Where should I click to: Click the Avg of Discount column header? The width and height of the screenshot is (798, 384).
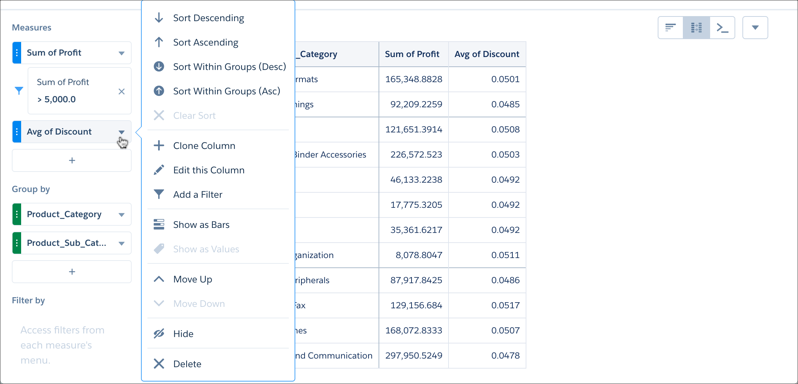coord(487,54)
